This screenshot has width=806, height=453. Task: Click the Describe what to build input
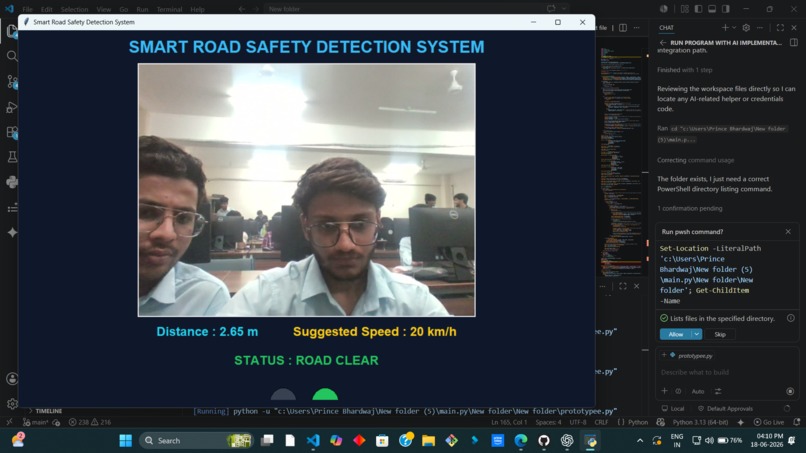pyautogui.click(x=727, y=372)
